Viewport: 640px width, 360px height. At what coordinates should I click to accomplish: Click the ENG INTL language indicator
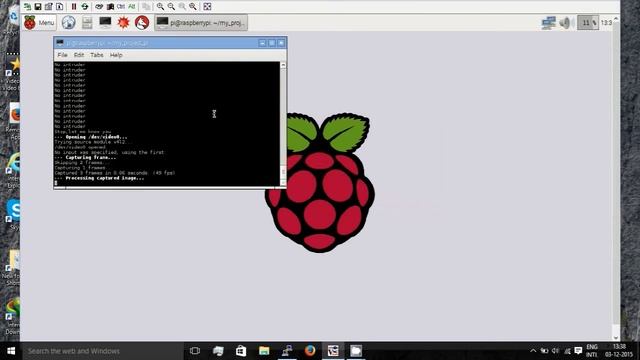[x=592, y=351]
